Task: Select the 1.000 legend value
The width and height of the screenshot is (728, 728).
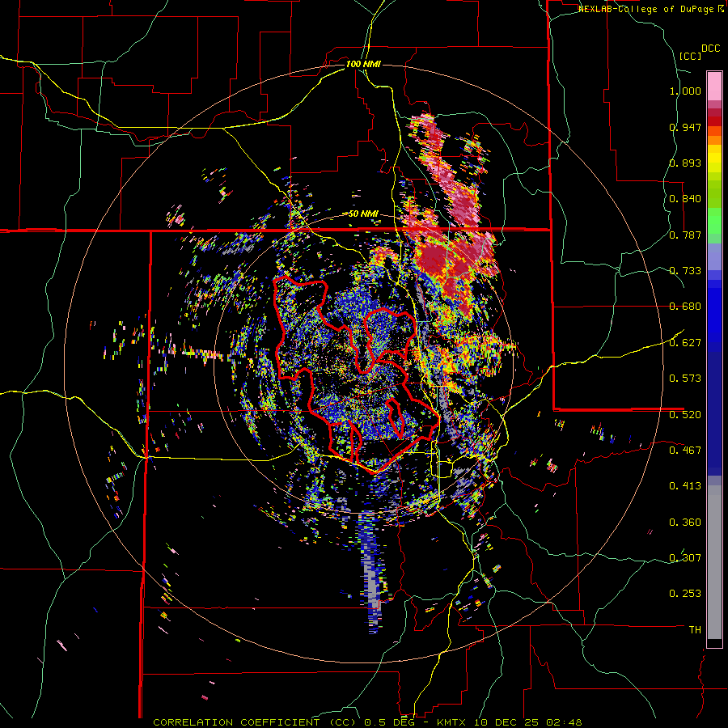Action: [x=685, y=91]
